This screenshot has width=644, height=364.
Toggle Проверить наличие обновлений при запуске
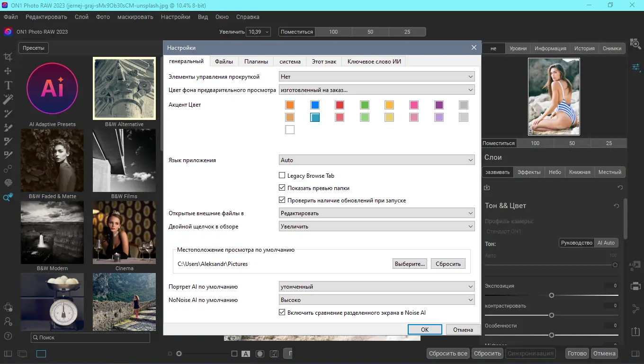pos(282,200)
